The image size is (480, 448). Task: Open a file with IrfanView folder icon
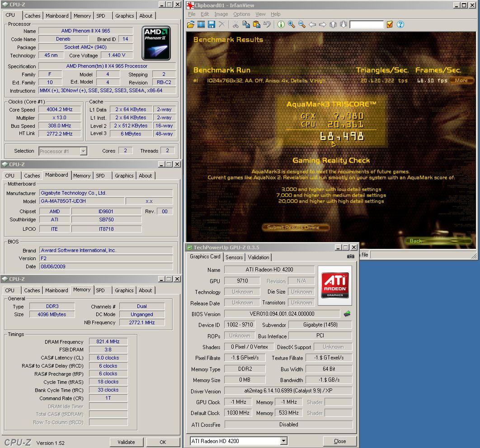pos(190,24)
